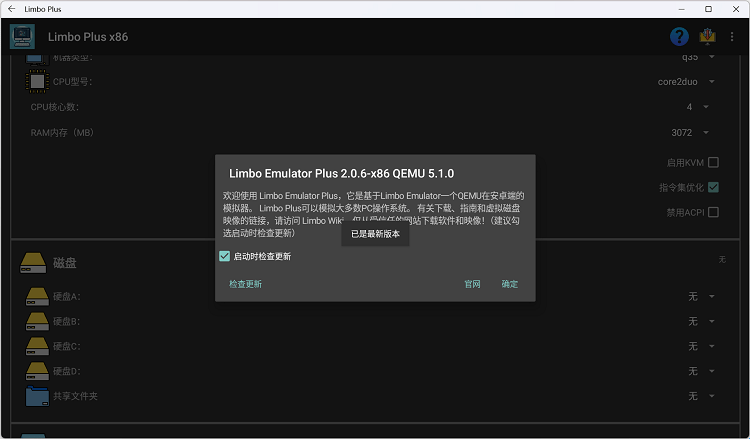This screenshot has width=750, height=439.
Task: Tick the 禁用ACPI checkbox
Action: pos(713,212)
